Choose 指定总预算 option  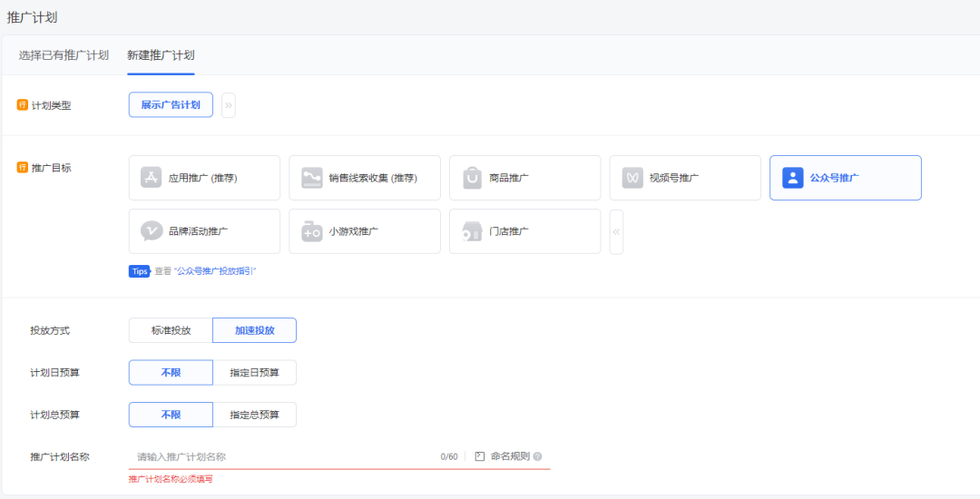click(x=254, y=415)
